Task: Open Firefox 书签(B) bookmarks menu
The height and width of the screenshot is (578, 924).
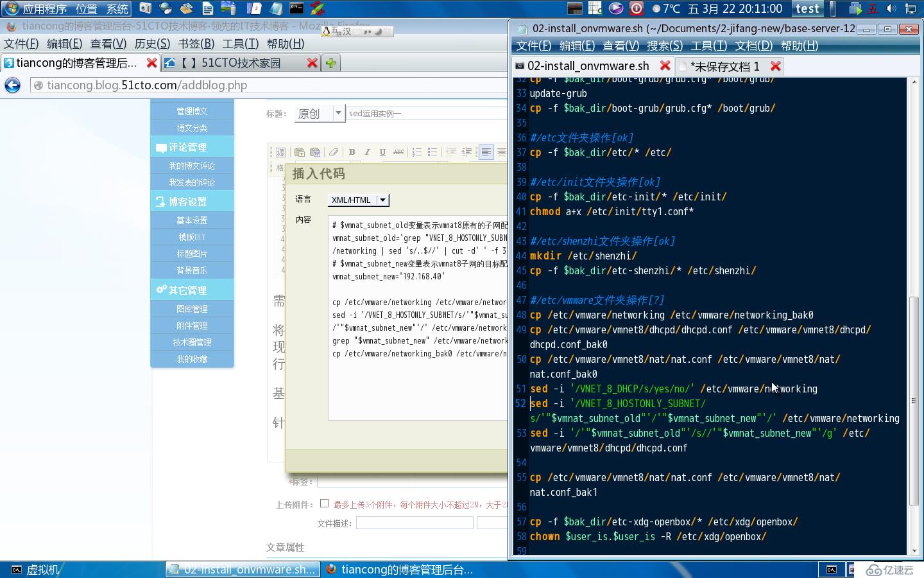Action: pyautogui.click(x=196, y=44)
